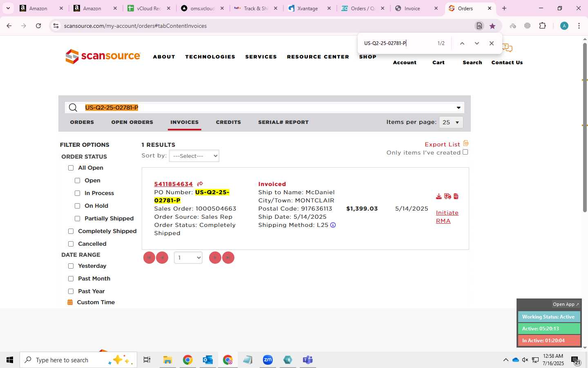The image size is (588, 368).
Task: Click the ScanSource logo
Action: click(103, 56)
